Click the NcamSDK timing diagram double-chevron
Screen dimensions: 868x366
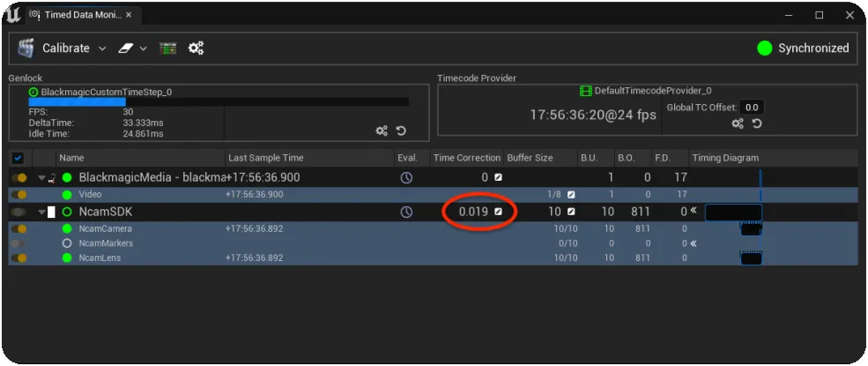tap(693, 211)
